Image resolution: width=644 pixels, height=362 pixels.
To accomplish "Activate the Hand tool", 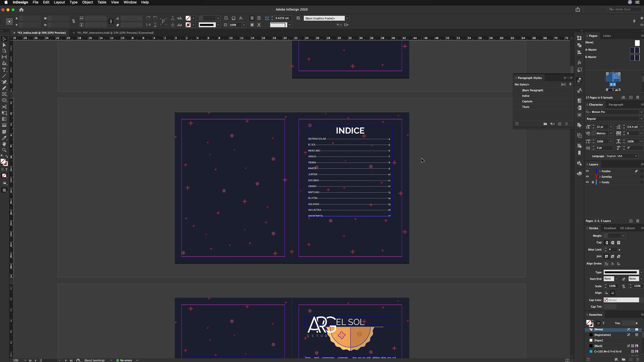I will (4, 144).
